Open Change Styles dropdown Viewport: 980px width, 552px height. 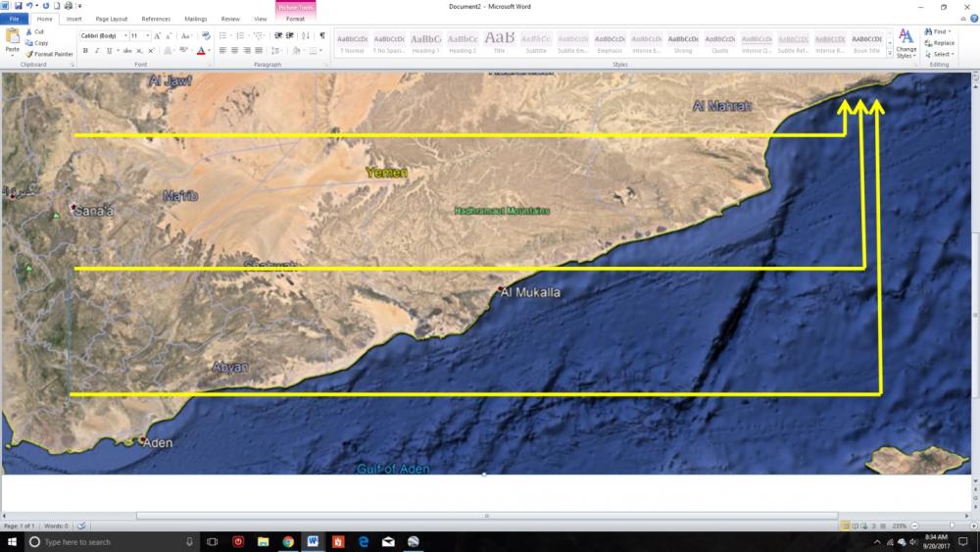[906, 44]
